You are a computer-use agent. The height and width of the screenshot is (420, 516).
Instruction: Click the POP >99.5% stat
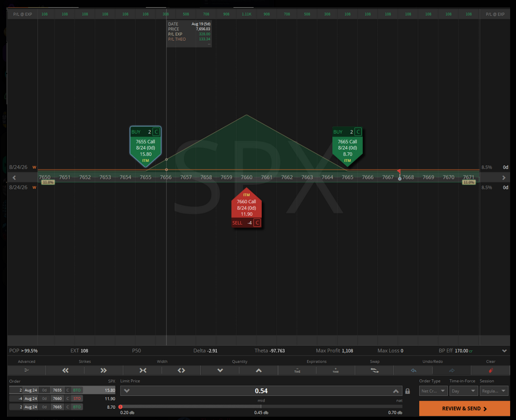point(23,351)
